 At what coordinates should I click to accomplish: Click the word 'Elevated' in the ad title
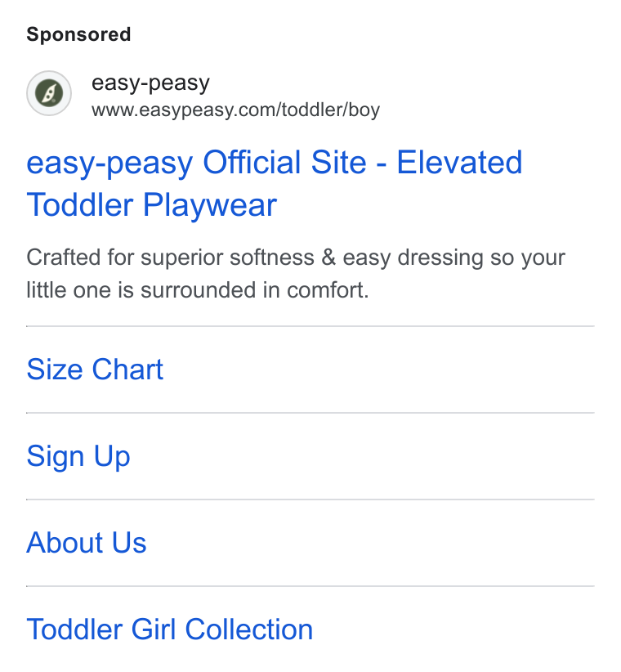click(459, 163)
